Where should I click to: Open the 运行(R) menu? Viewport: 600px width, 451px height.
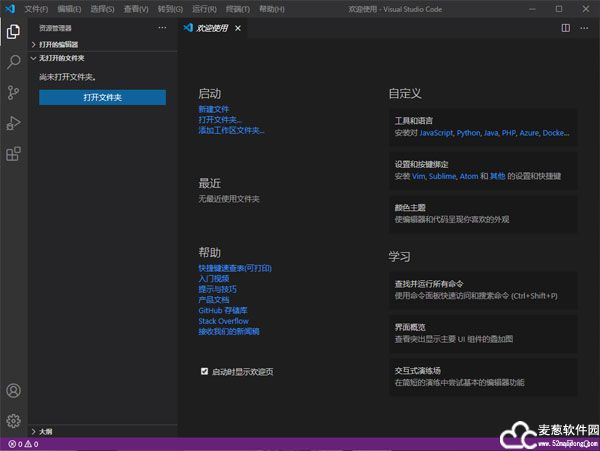coord(204,9)
